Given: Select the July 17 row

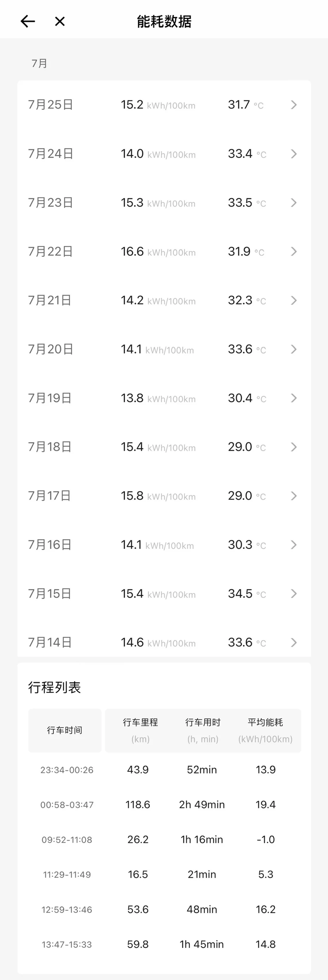Looking at the screenshot, I should pyautogui.click(x=164, y=496).
